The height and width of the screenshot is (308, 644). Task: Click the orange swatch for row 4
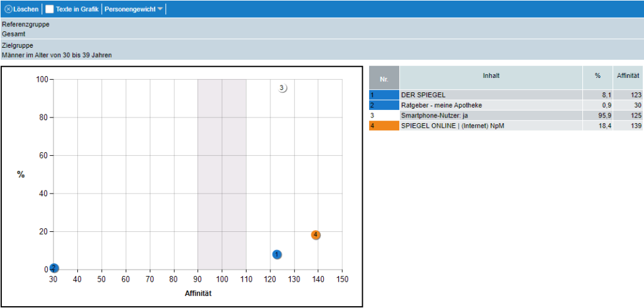pos(384,126)
